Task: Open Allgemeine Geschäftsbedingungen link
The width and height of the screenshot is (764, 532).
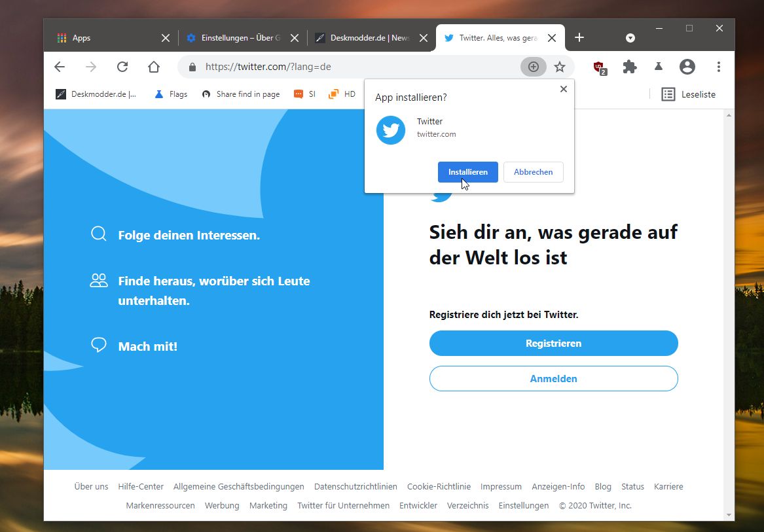Action: tap(239, 487)
